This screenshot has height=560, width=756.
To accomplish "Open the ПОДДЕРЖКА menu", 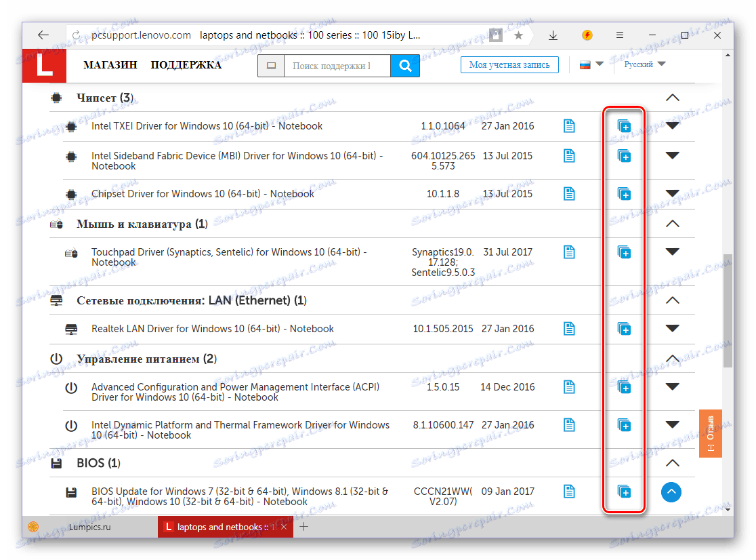I will [x=186, y=65].
